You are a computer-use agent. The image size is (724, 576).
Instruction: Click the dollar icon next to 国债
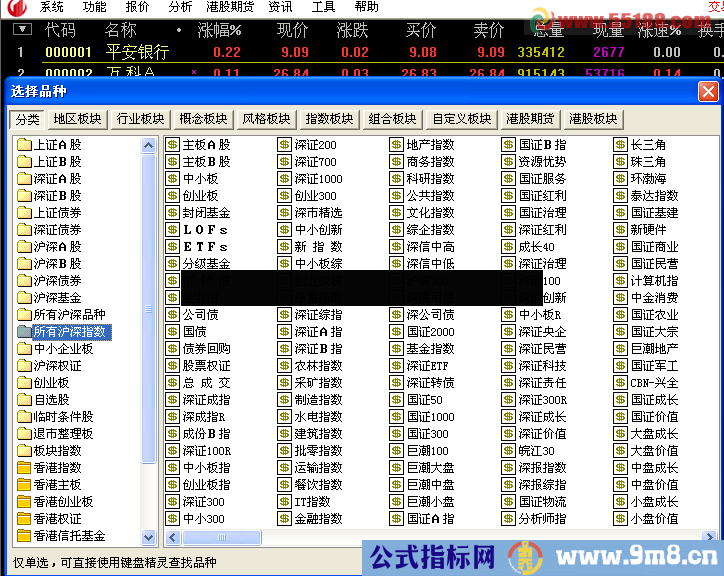(x=172, y=332)
